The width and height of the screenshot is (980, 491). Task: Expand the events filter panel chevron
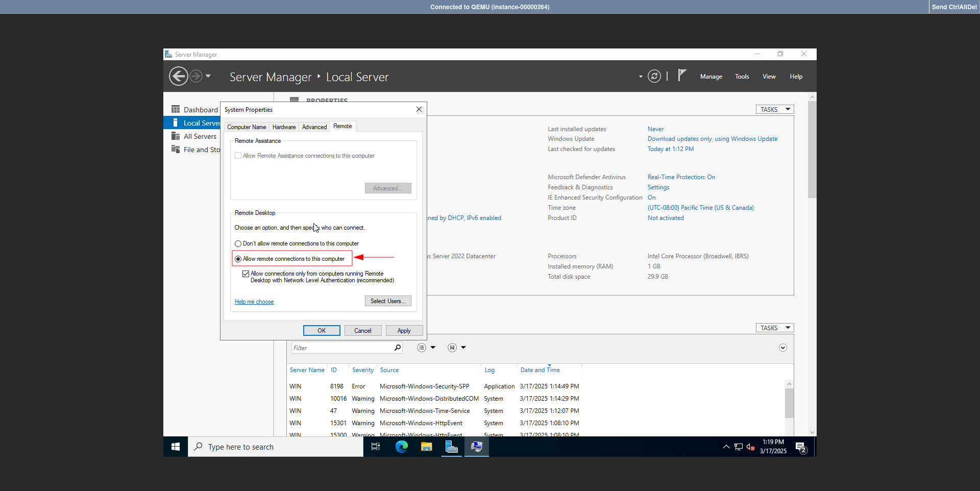point(783,348)
